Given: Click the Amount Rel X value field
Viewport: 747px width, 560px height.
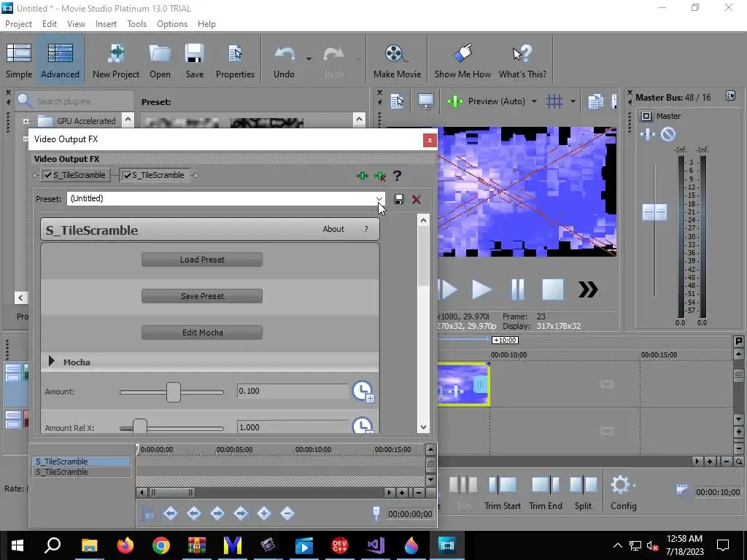Looking at the screenshot, I should 293,427.
